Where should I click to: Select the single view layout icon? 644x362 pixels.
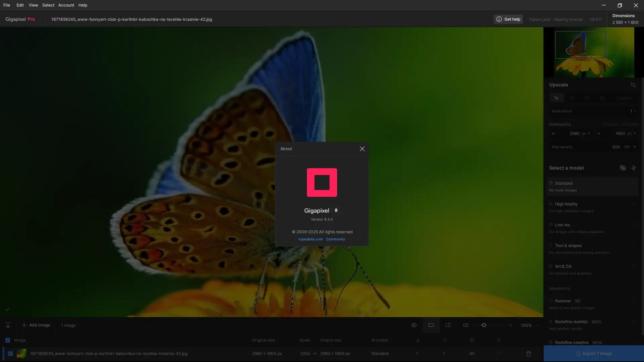click(431, 325)
